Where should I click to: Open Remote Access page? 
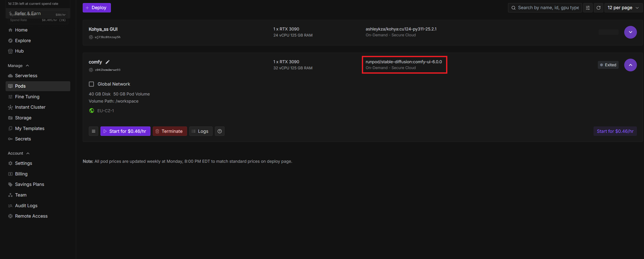click(x=38, y=216)
